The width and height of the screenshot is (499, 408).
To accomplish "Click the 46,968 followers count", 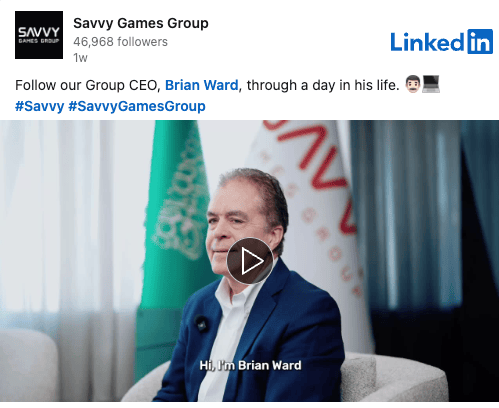I will pyautogui.click(x=120, y=42).
